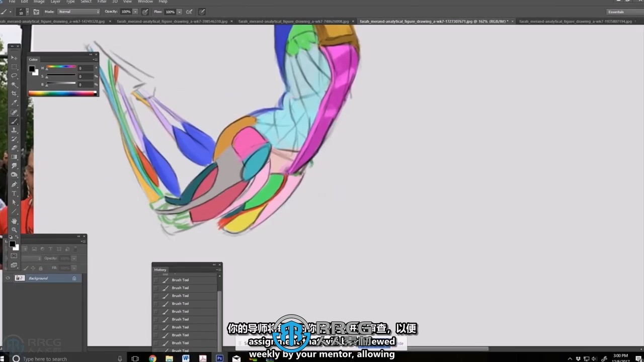The height and width of the screenshot is (362, 644).
Task: Open the Filter menu
Action: click(x=102, y=2)
